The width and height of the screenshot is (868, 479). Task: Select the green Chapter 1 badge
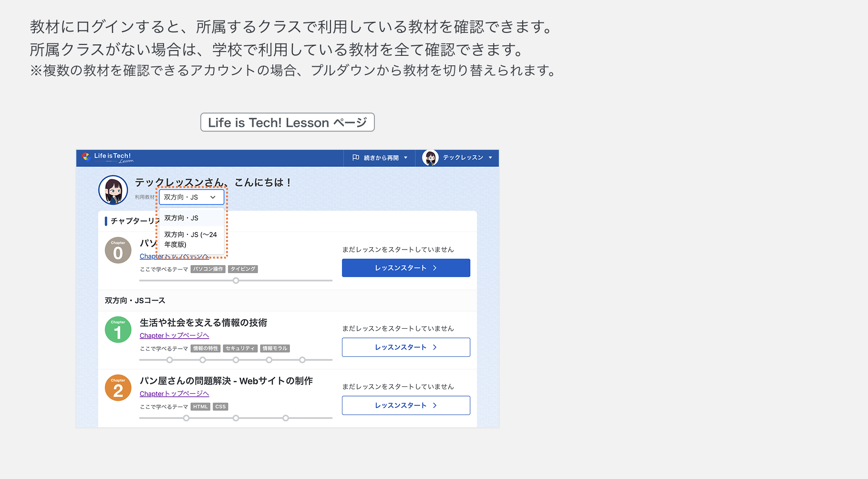pyautogui.click(x=118, y=329)
